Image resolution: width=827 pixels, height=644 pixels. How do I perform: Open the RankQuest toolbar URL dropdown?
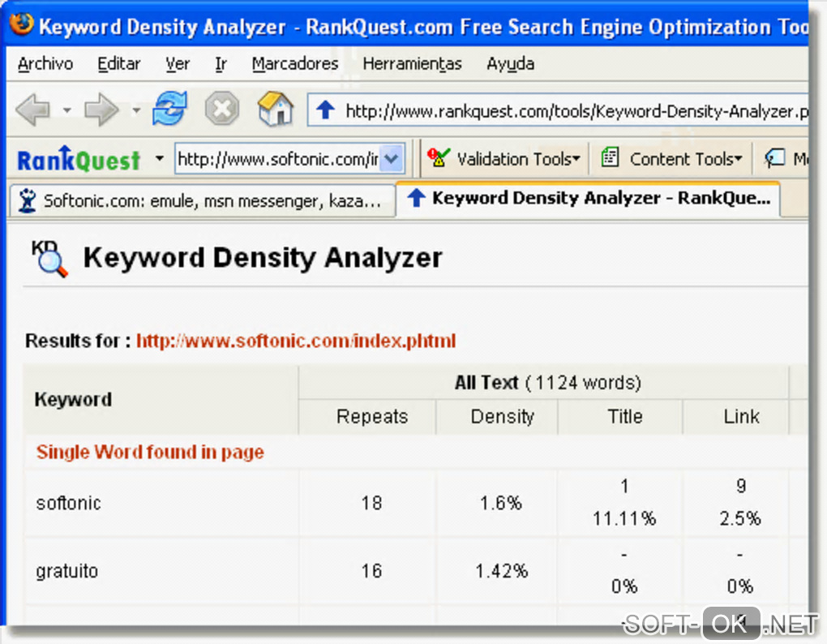tap(392, 158)
